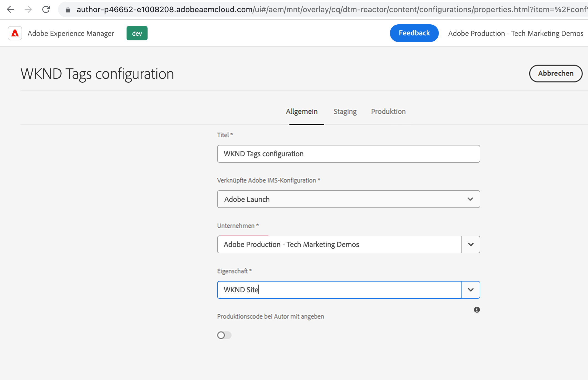Click the Adobe logo icon

point(15,33)
